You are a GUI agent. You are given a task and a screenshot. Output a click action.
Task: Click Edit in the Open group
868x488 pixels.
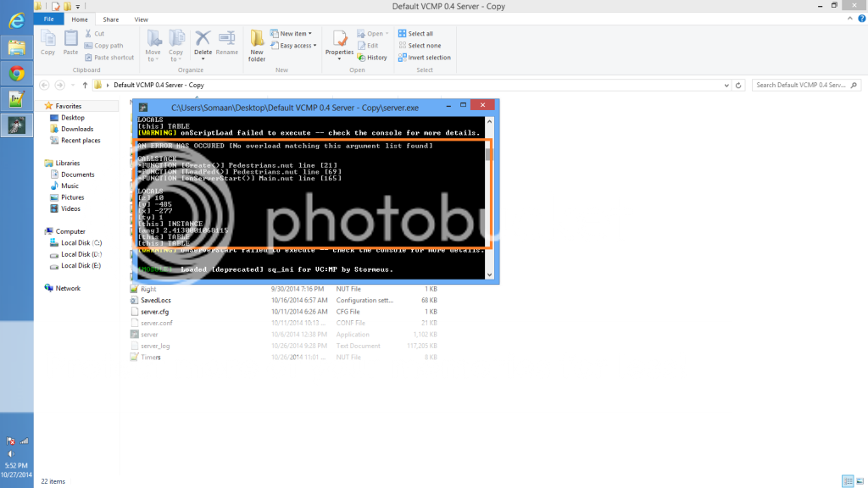368,46
